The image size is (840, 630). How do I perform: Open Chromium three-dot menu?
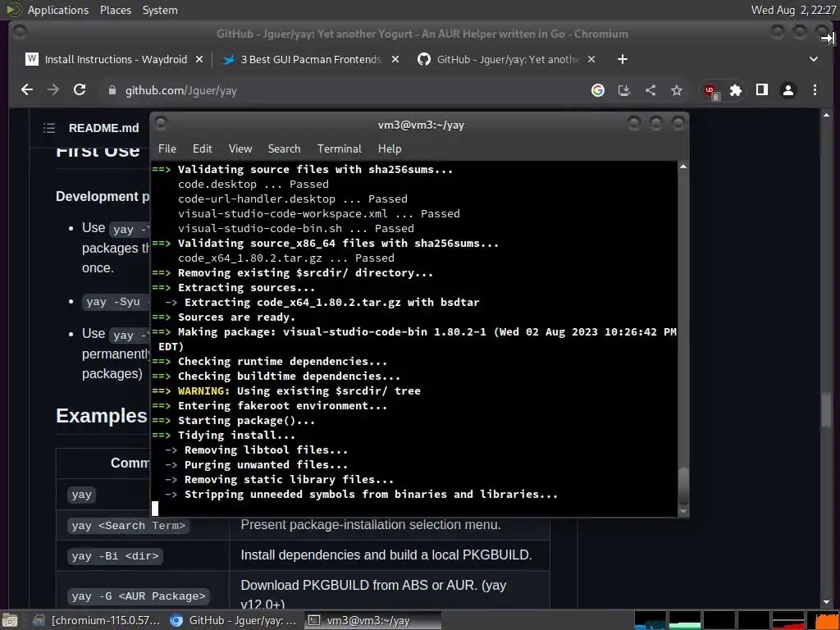pyautogui.click(x=815, y=90)
